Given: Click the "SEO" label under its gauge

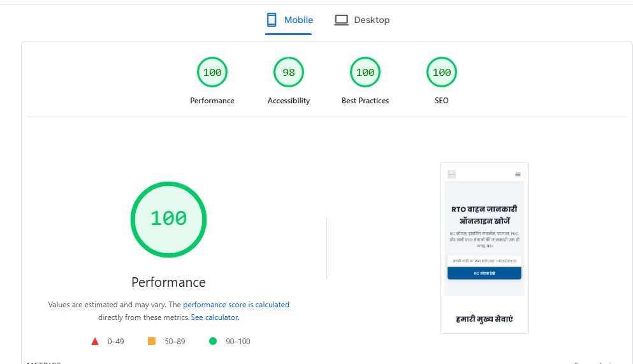Looking at the screenshot, I should click(x=442, y=101).
